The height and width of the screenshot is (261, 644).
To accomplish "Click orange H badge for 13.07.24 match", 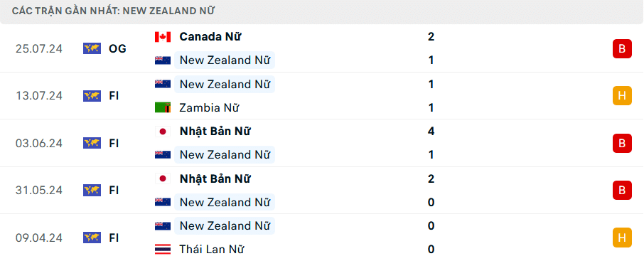I will (x=622, y=96).
